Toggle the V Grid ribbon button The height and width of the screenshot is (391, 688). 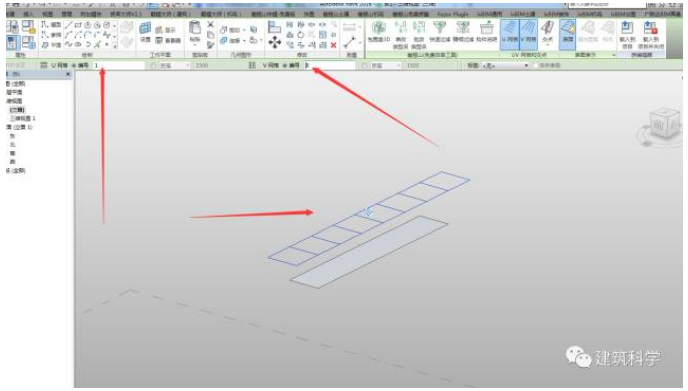coord(528,34)
